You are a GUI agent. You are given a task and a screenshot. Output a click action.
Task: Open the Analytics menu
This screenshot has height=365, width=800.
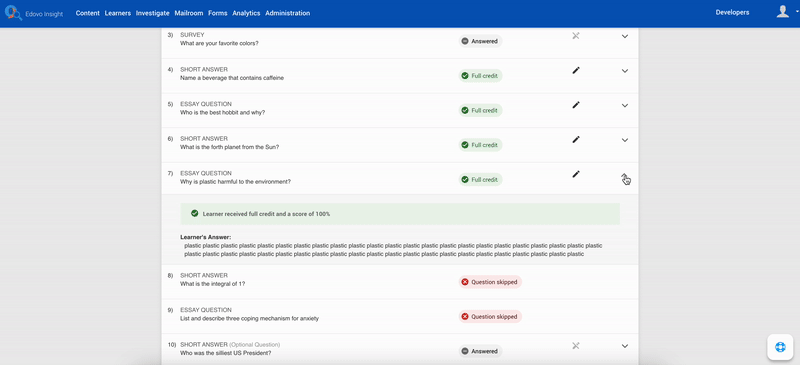point(246,13)
